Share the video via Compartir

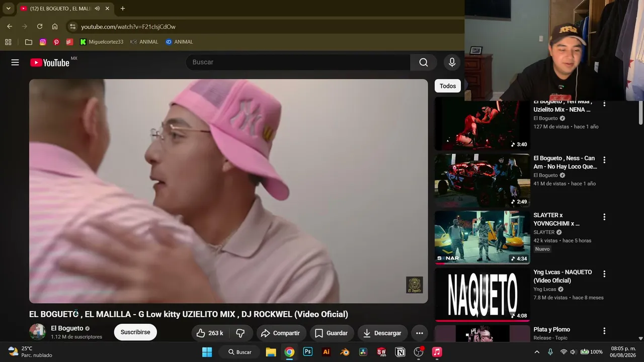(x=281, y=333)
